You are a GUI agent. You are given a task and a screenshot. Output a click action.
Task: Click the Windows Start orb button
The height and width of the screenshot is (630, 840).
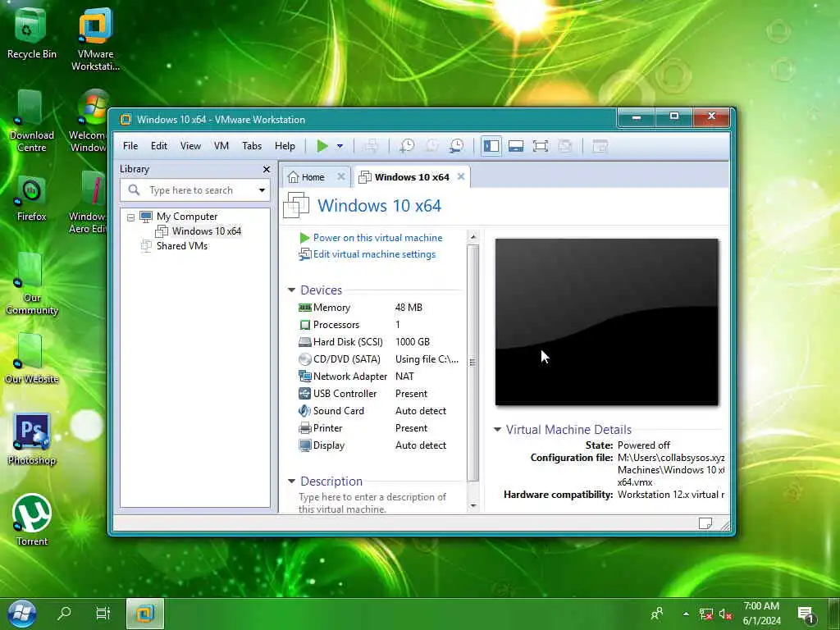tap(22, 614)
